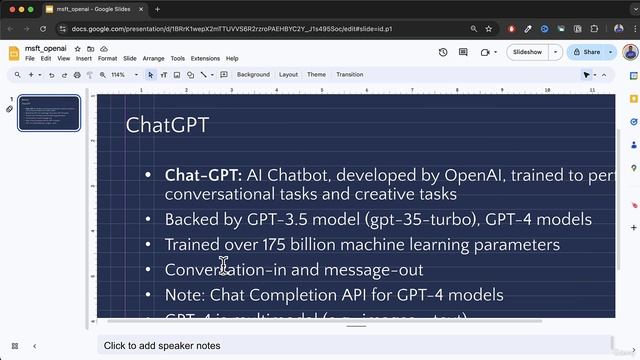Screen dimensions: 640x360
Task: Click the Zoom magnifier tool icon
Action: click(x=102, y=75)
